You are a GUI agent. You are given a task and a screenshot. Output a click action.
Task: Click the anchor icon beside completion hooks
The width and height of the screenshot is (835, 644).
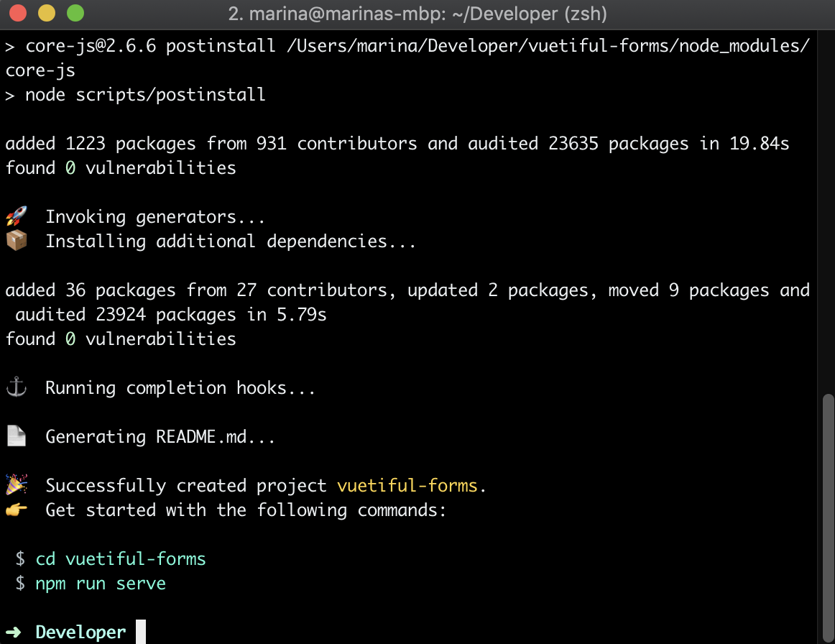pyautogui.click(x=17, y=387)
